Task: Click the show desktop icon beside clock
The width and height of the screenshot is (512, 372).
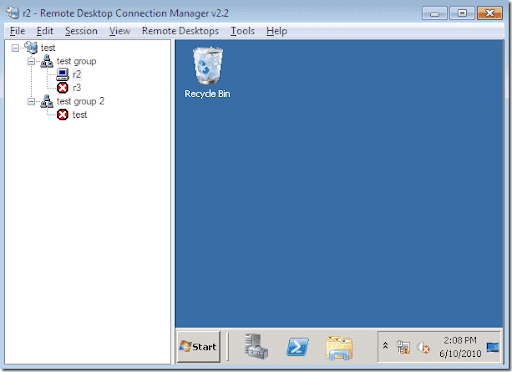Action: click(x=493, y=347)
